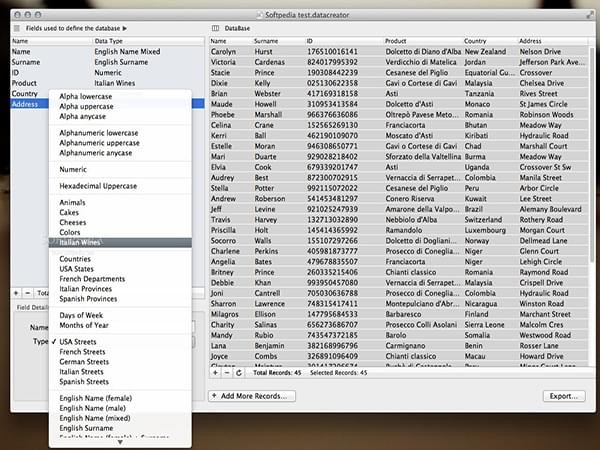
Task: Click the DataBase table icon
Action: pos(216,27)
